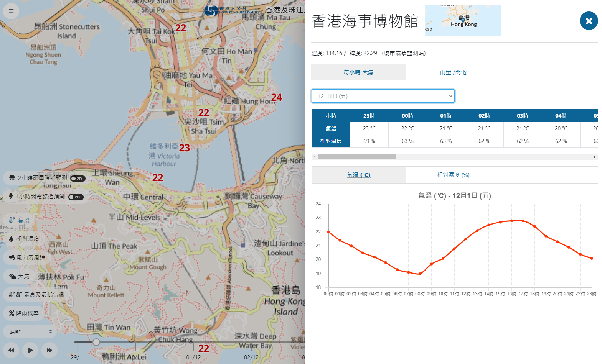The width and height of the screenshot is (602, 364).
Task: Click the percent icon beside 降雨概率
Action: [x=12, y=313]
